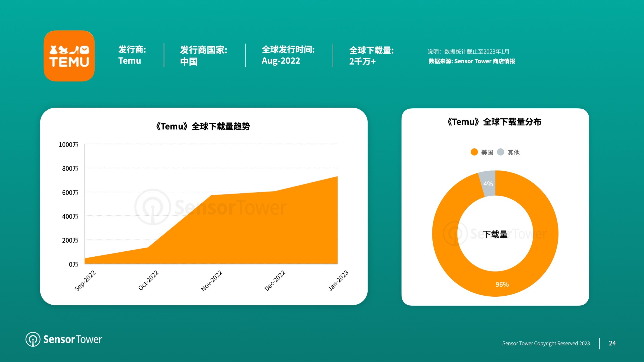Click the 4% gray donut slice

click(x=488, y=184)
